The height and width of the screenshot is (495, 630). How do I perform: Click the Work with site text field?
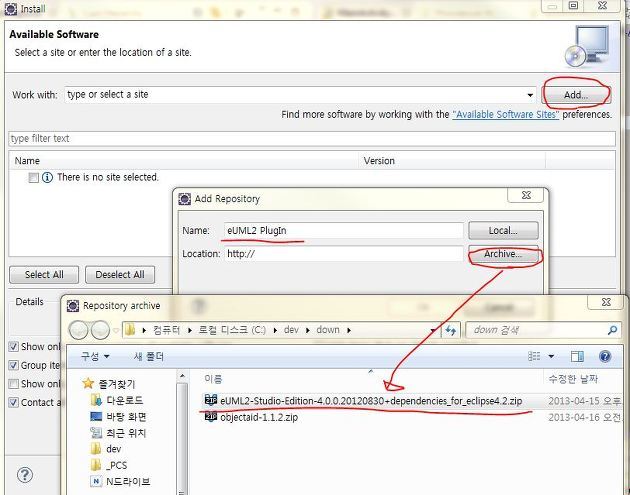tap(295, 95)
